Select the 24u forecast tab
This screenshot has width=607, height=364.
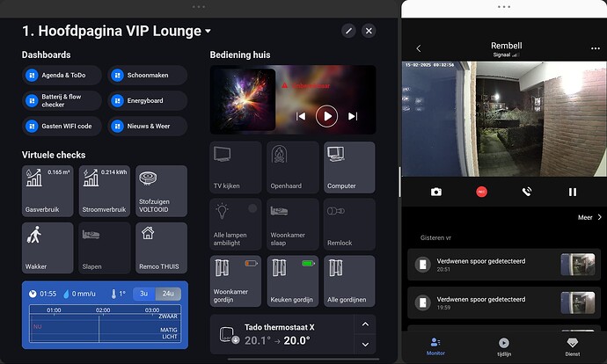168,294
